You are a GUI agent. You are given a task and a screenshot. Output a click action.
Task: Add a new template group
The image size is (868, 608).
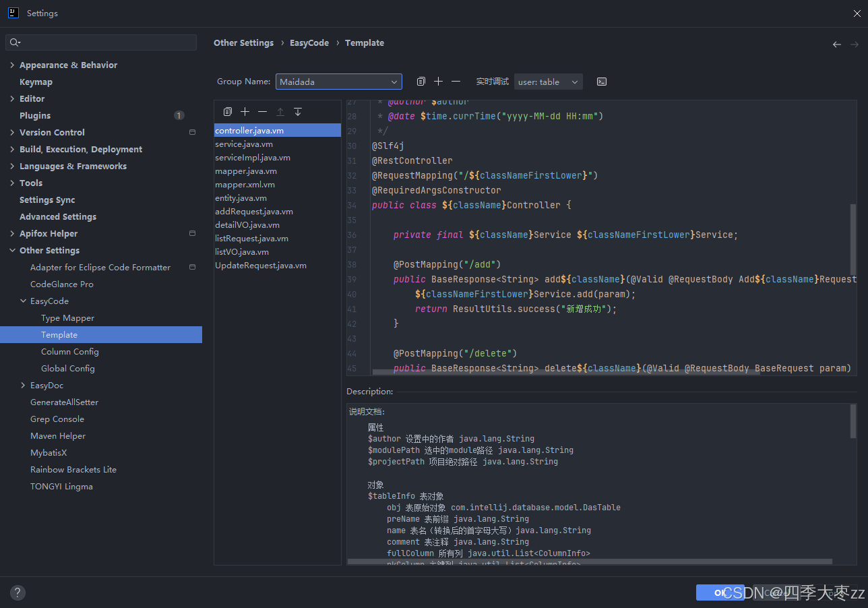coord(438,82)
